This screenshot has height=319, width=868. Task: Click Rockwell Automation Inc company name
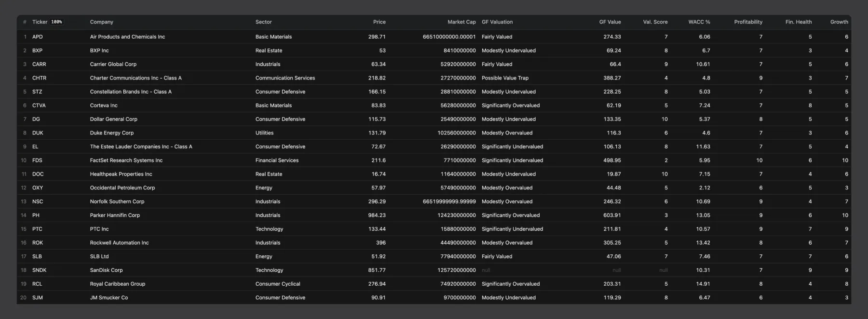(120, 243)
